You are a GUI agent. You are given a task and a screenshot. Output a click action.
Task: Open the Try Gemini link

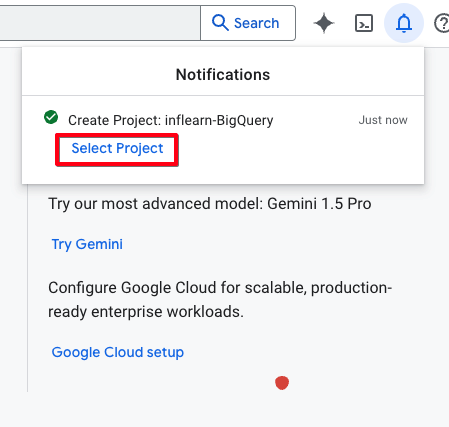tap(87, 244)
